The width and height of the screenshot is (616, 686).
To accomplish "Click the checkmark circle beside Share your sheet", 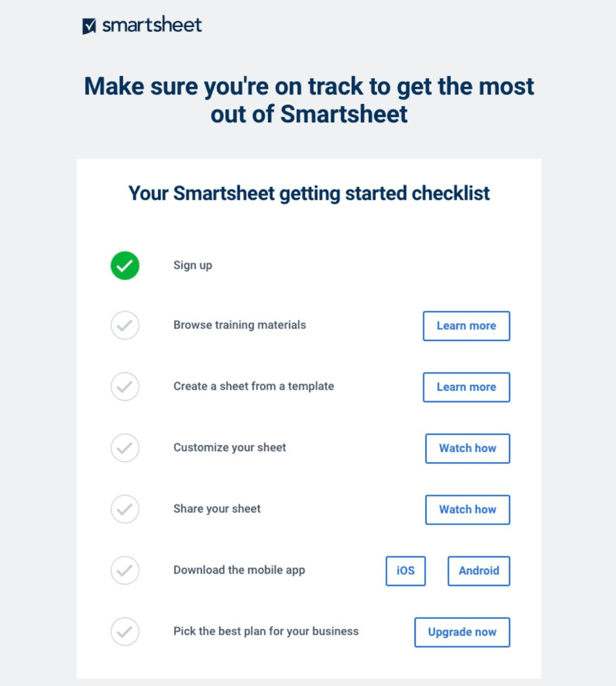I will [x=125, y=509].
